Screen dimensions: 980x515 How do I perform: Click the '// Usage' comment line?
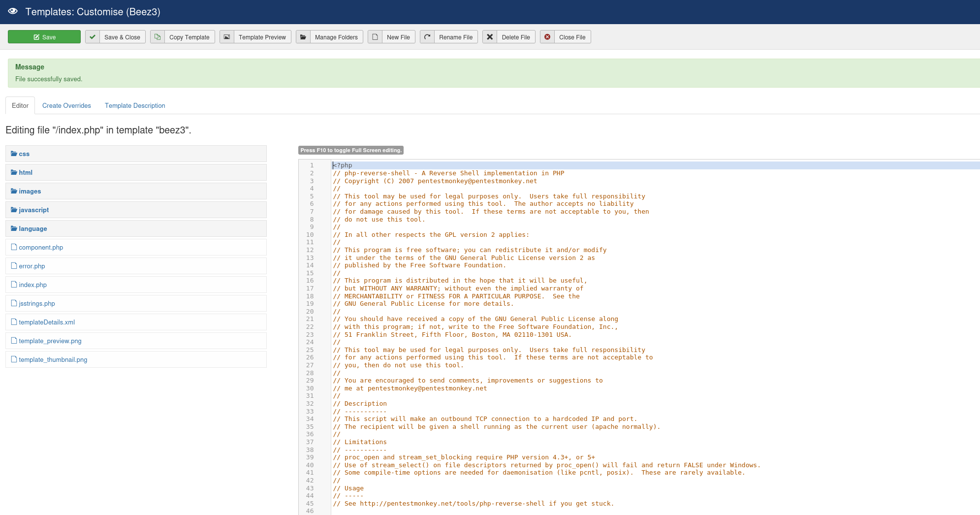(348, 488)
